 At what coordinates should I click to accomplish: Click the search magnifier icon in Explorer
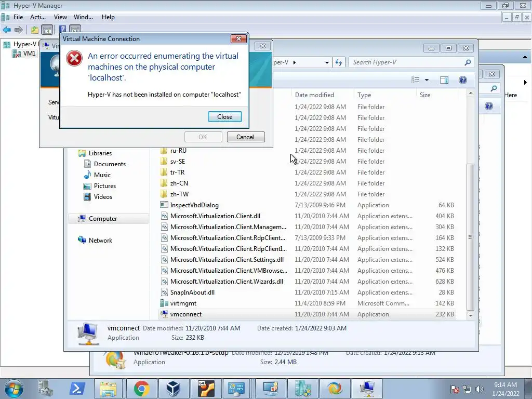pos(468,62)
